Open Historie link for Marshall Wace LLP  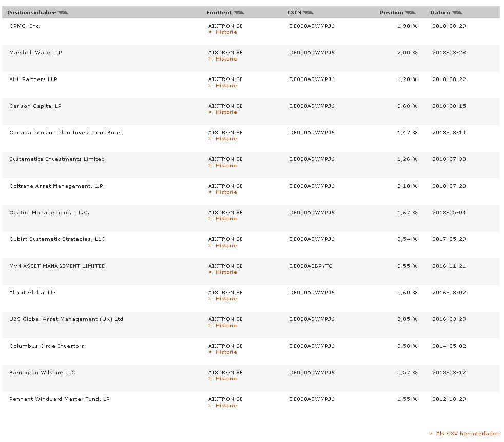pos(226,59)
